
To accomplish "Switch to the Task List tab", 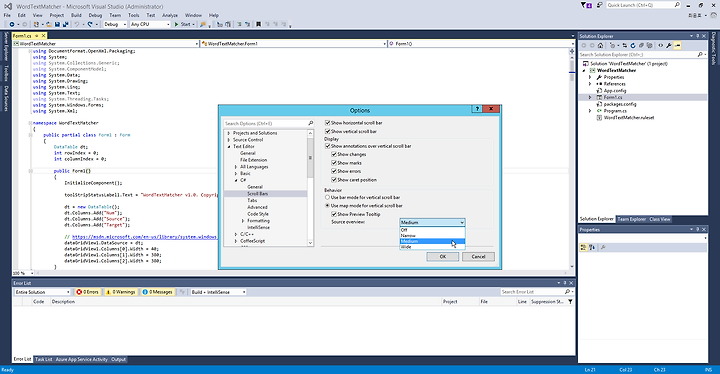I will coord(44,359).
